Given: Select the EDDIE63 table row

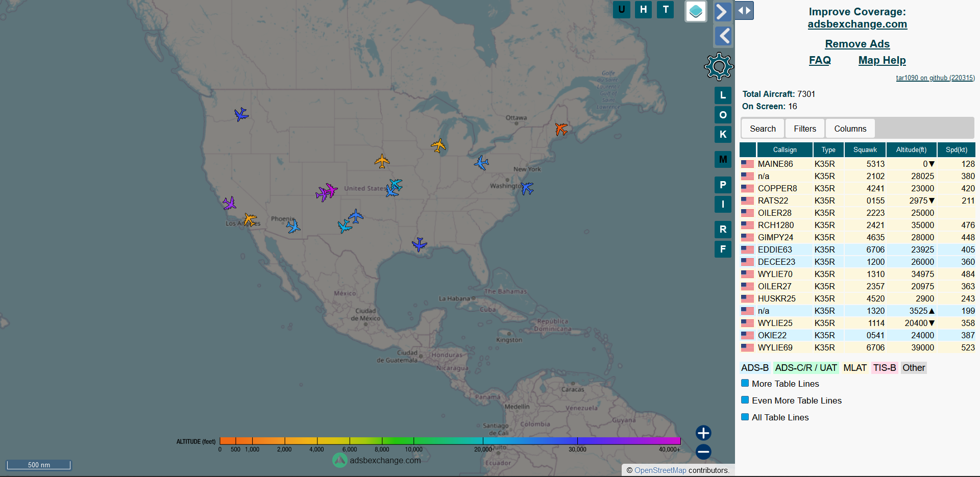Looking at the screenshot, I should [x=857, y=249].
